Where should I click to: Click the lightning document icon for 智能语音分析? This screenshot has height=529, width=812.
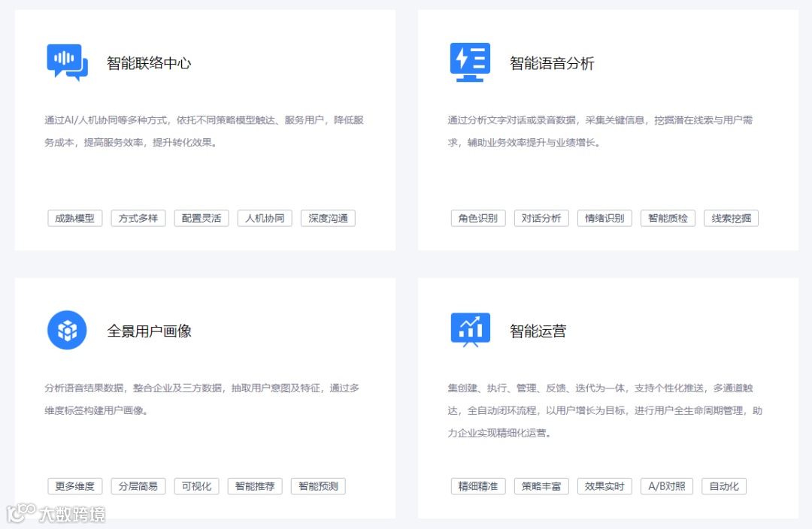tap(470, 59)
